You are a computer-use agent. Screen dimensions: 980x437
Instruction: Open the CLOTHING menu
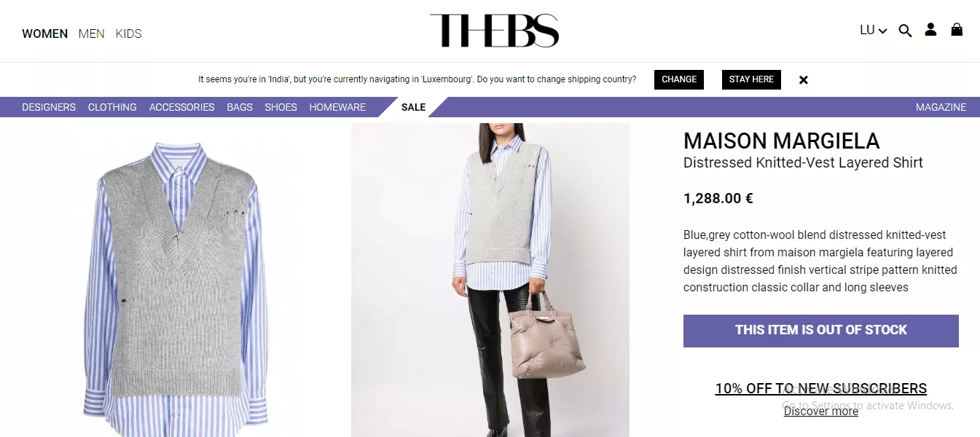pos(112,107)
